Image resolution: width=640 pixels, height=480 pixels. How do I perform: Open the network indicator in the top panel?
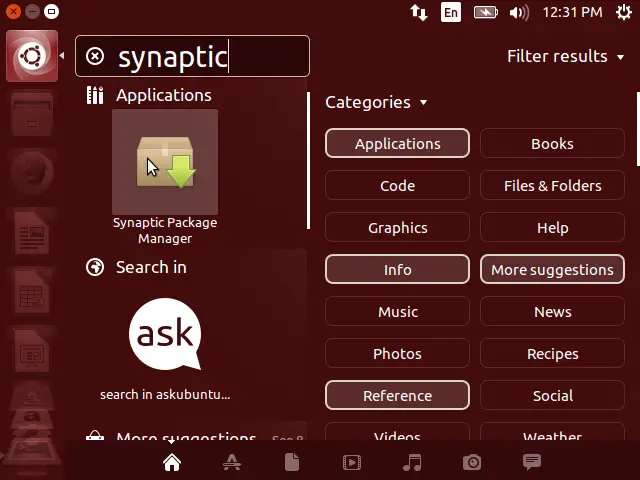(419, 12)
